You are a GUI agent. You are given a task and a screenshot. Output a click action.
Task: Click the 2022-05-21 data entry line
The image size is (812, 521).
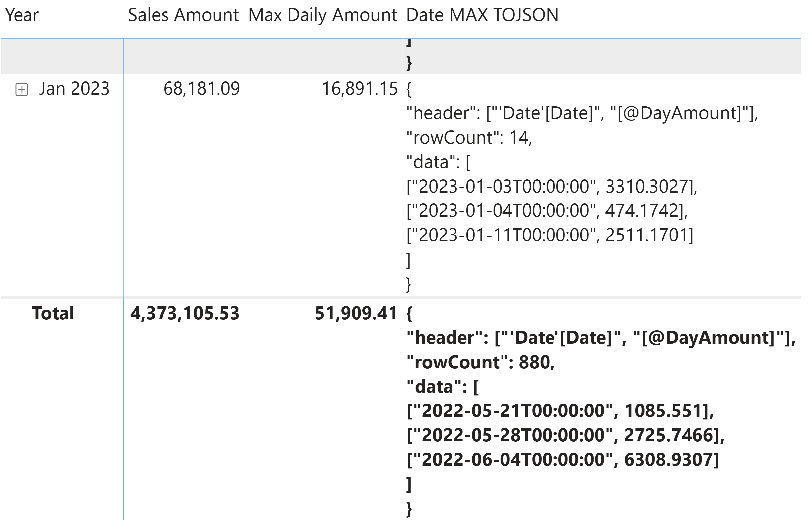560,411
